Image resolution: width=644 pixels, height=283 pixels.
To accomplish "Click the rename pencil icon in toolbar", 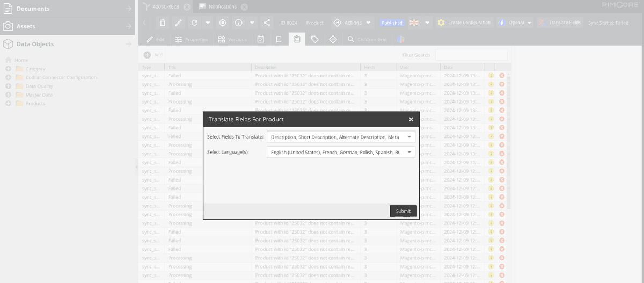I will pos(178,23).
